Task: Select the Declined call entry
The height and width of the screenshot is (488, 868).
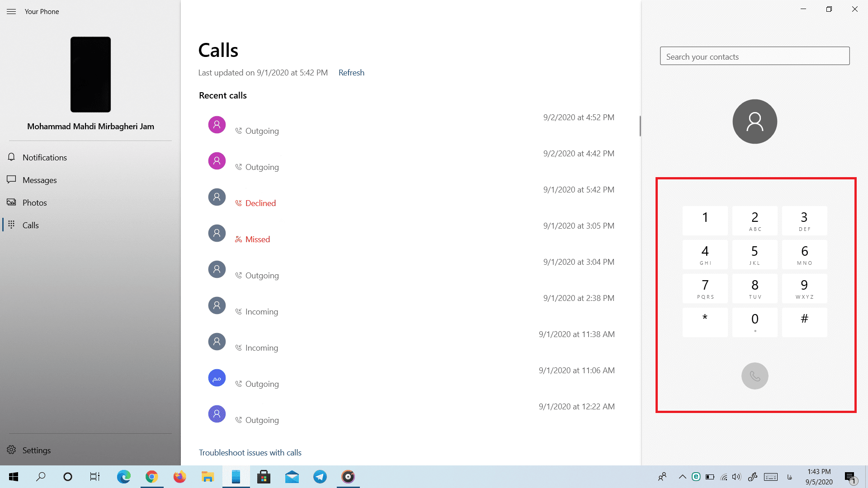Action: tap(410, 197)
